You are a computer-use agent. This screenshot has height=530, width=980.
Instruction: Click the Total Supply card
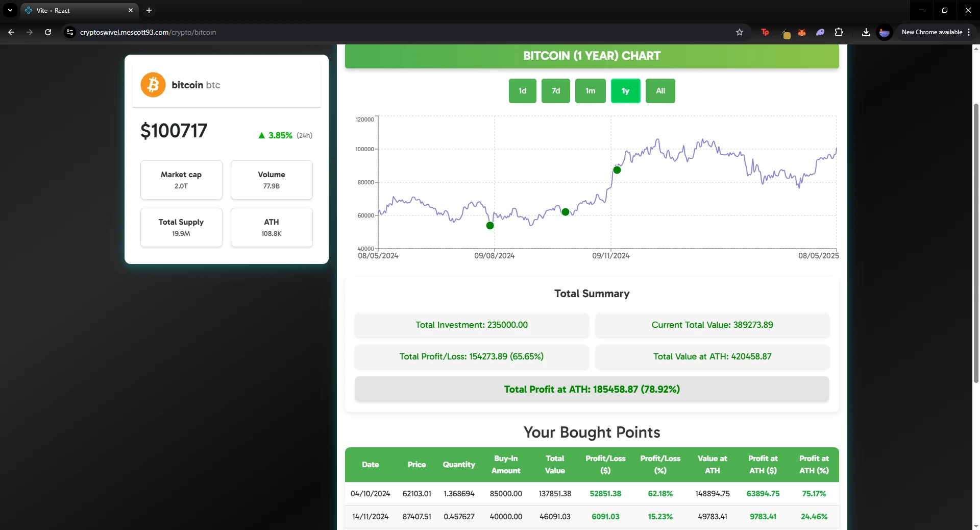point(181,227)
